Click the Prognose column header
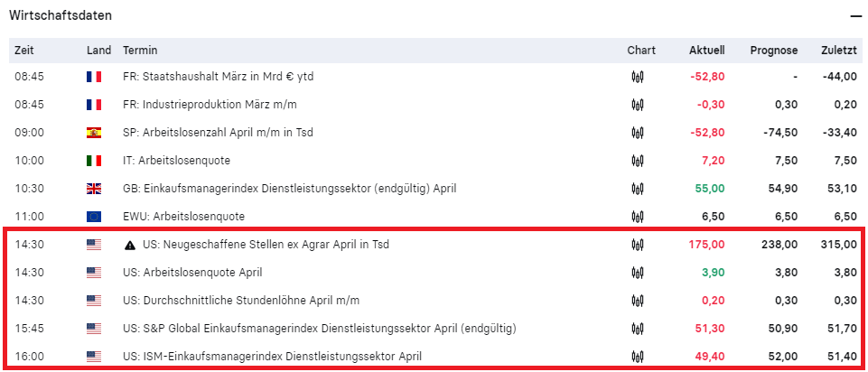Viewport: 868px width, 372px height. point(774,51)
